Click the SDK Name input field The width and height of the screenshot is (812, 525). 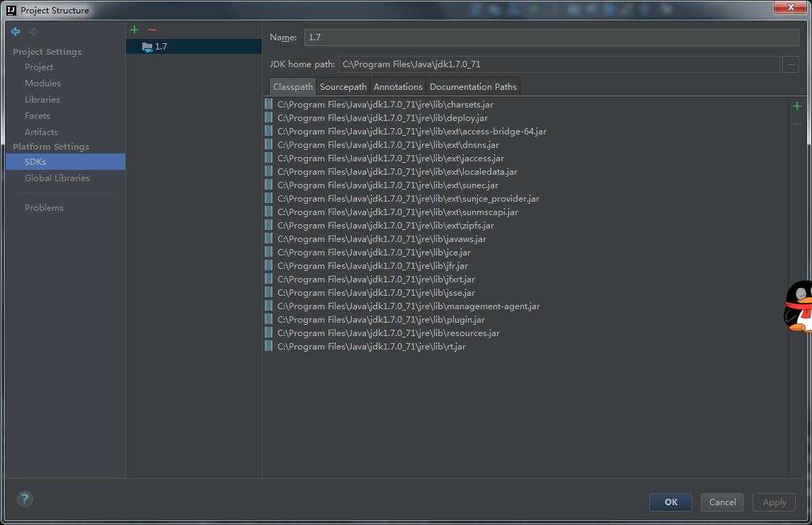(551, 37)
